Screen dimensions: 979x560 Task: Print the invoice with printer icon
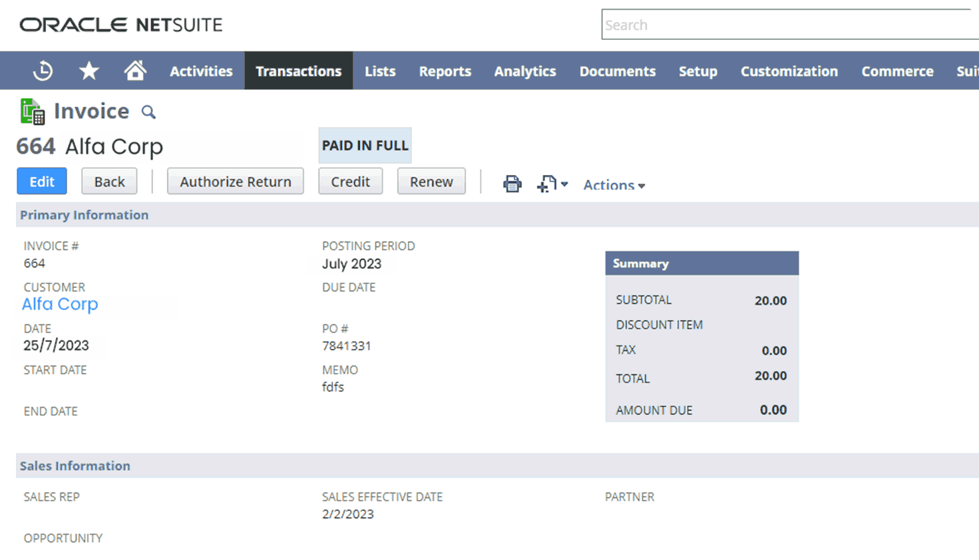(512, 184)
